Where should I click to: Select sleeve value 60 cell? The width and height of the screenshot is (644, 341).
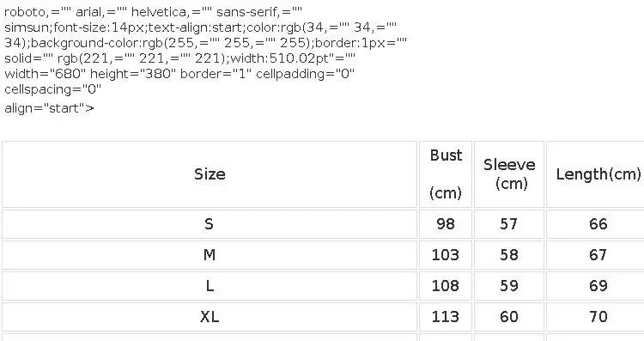(509, 317)
